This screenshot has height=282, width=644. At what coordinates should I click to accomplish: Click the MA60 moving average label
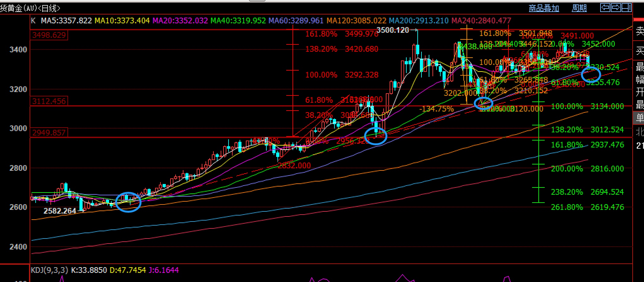pyautogui.click(x=296, y=21)
